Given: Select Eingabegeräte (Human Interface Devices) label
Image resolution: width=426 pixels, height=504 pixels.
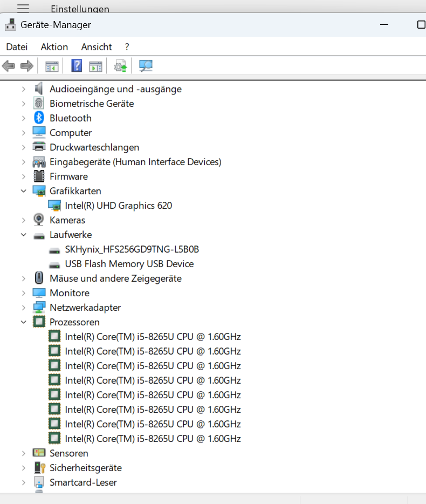Looking at the screenshot, I should (135, 162).
